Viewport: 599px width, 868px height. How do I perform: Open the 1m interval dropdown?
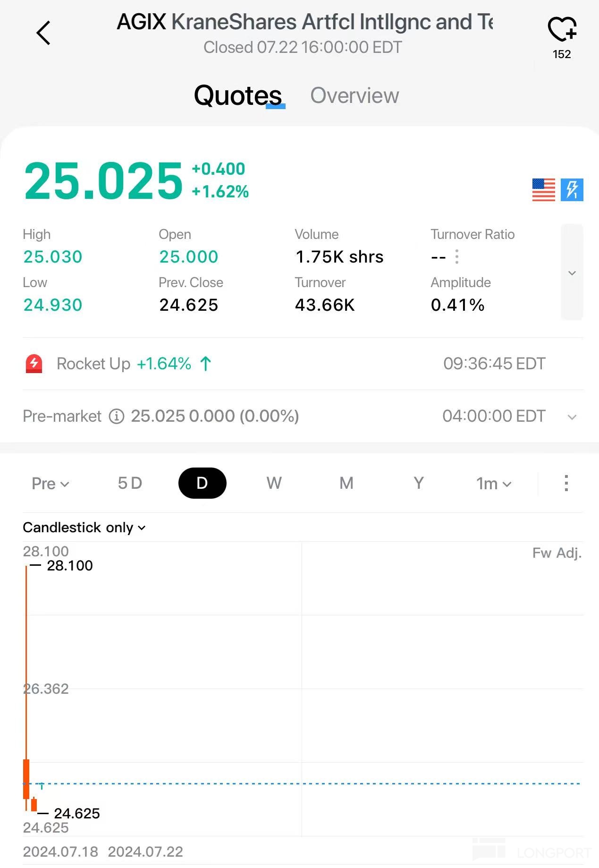(493, 484)
